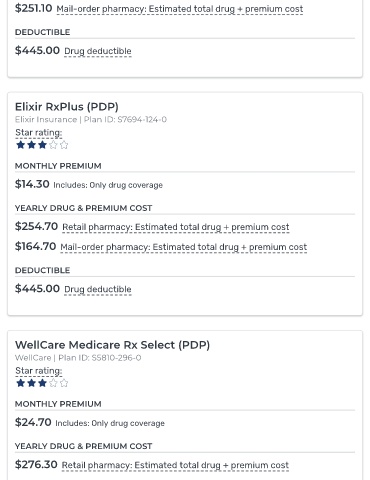370x480 pixels.
Task: Click the fourth empty star in WellCare rating
Action: 53,383
